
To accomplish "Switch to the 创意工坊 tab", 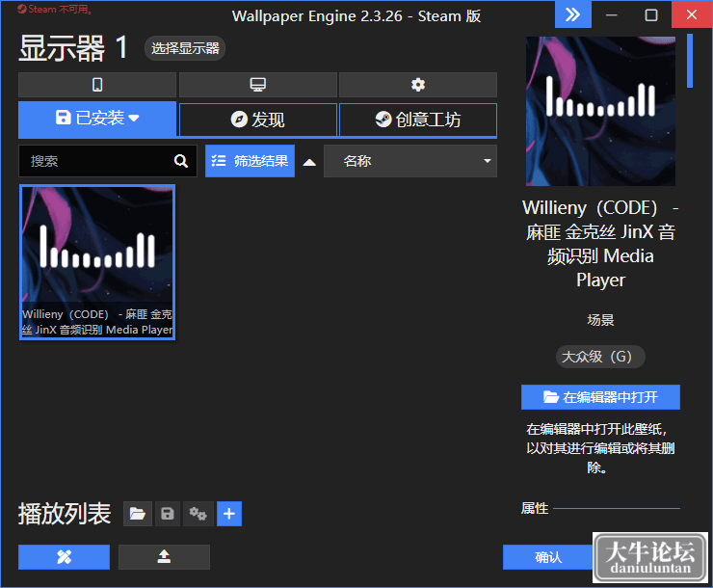I will tap(418, 120).
